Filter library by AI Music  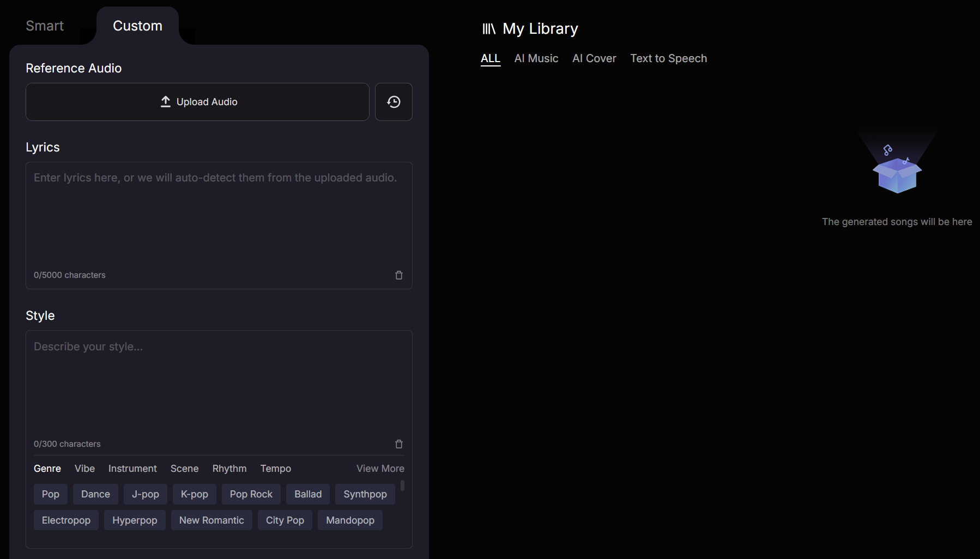coord(536,58)
